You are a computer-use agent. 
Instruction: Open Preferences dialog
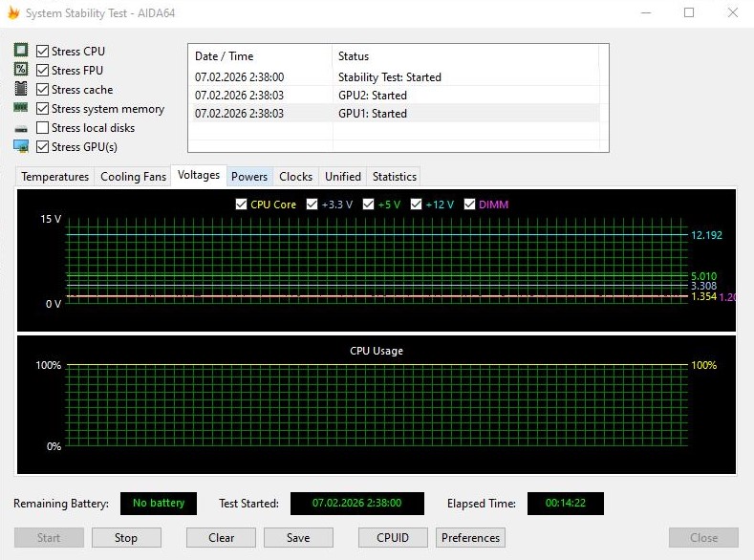pos(470,537)
